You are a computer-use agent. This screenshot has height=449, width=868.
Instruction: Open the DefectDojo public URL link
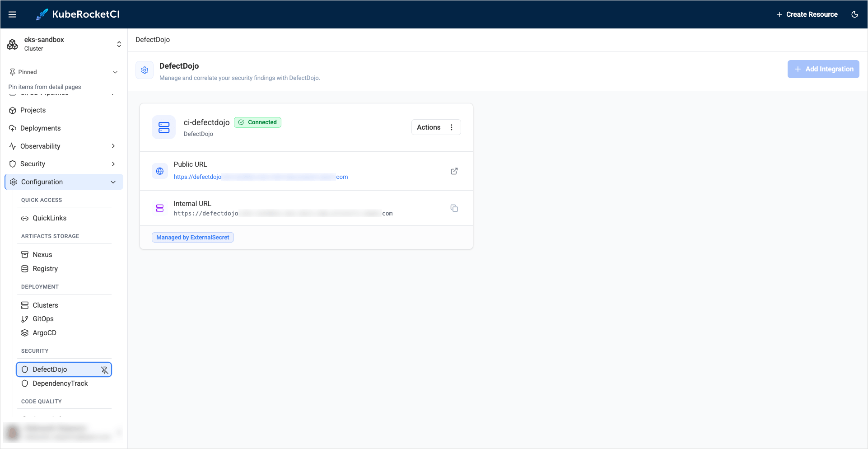click(261, 177)
